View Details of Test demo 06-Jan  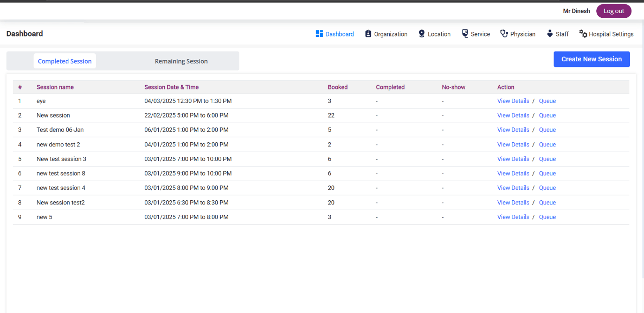point(513,130)
